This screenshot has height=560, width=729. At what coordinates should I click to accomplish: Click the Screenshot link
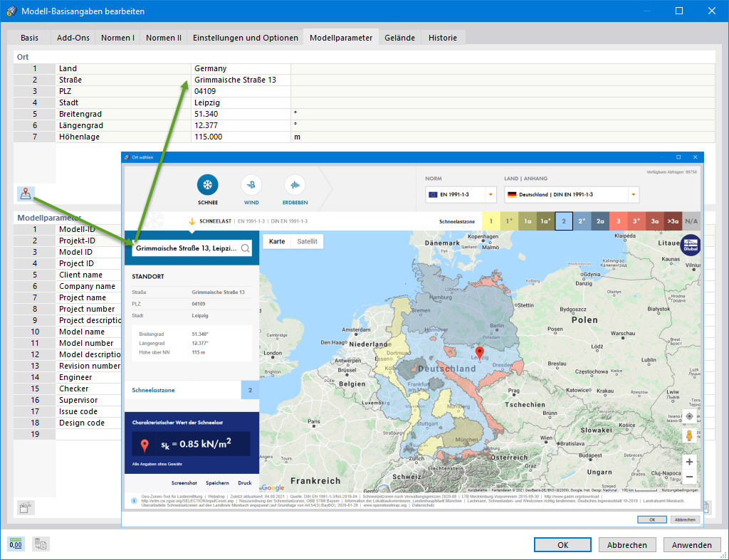coord(184,483)
